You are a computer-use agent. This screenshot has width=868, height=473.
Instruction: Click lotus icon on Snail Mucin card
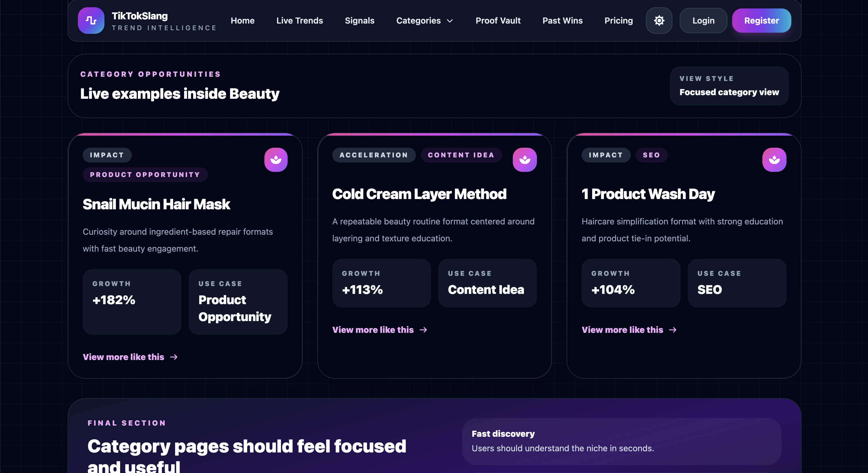276,160
